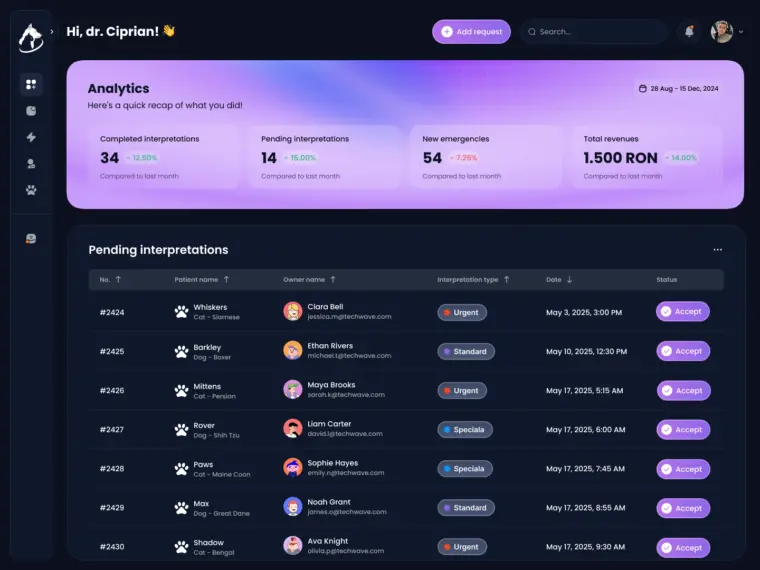Click paw icon next to Max
The image size is (760, 570).
181,508
